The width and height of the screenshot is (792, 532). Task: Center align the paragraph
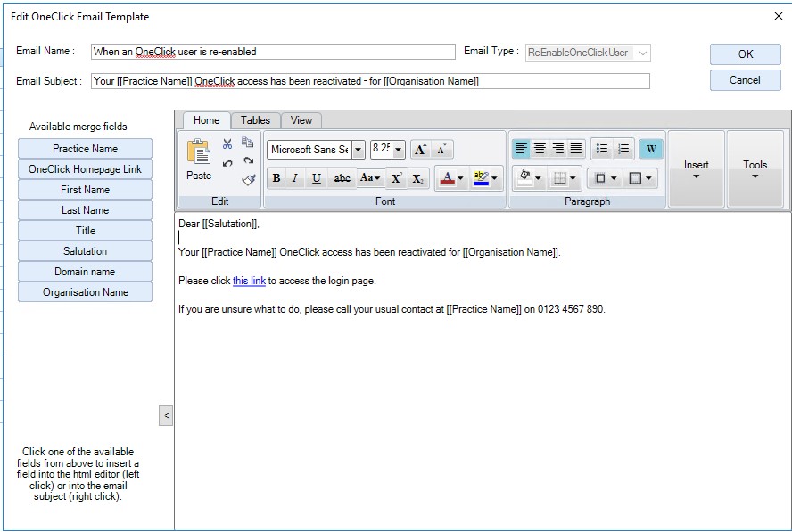click(x=540, y=149)
